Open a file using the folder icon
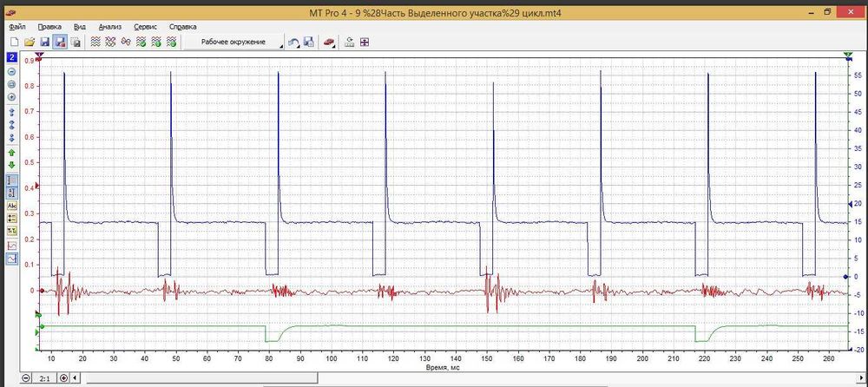This screenshot has width=868, height=387. point(29,42)
